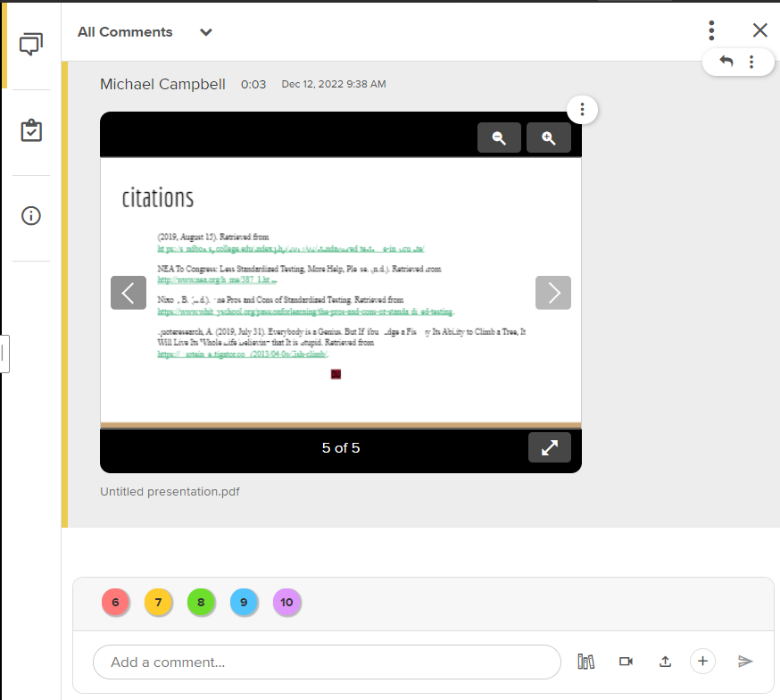The width and height of the screenshot is (780, 700).
Task: Close the comments panel
Action: (759, 30)
